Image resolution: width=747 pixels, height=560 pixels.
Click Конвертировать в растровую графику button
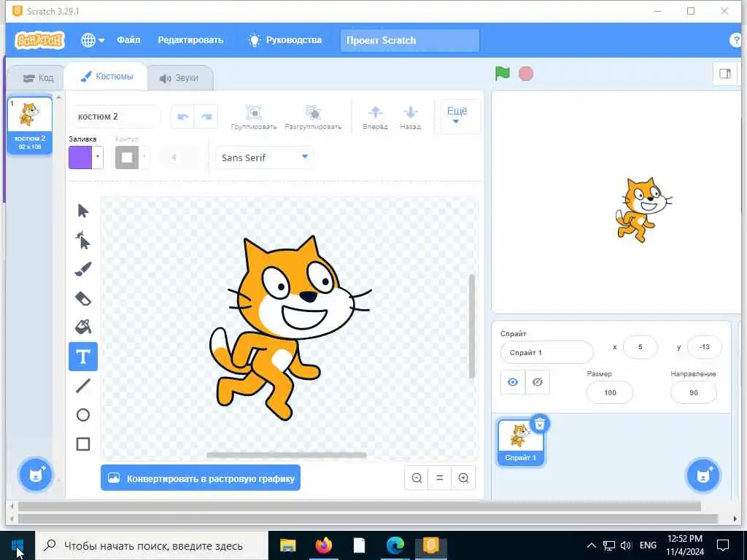pyautogui.click(x=201, y=478)
